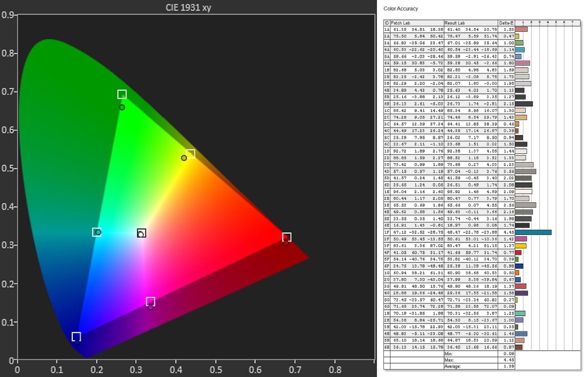Click Delta-E value 0.09 in row 6G
The height and width of the screenshot is (377, 588).
pos(509,307)
